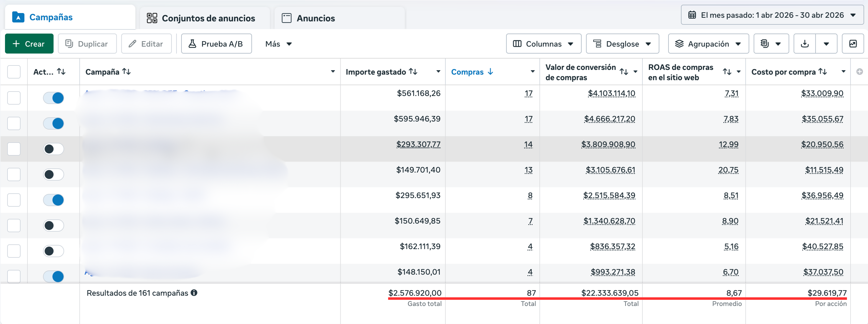This screenshot has width=868, height=324.
Task: Check the select-all header checkbox
Action: pos(14,72)
